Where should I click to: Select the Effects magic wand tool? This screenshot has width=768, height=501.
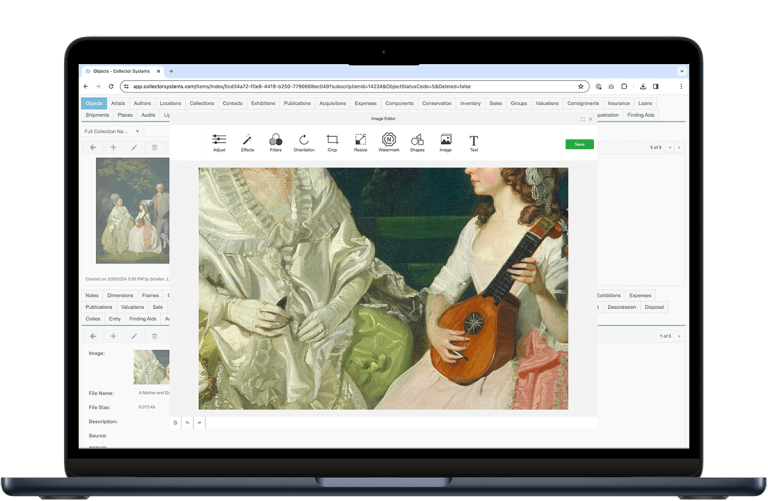pyautogui.click(x=247, y=141)
